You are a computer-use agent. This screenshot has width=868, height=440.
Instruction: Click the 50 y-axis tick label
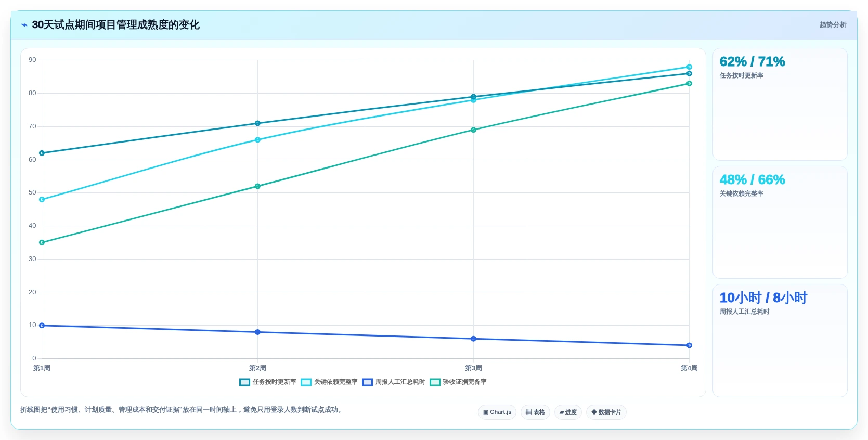(32, 192)
